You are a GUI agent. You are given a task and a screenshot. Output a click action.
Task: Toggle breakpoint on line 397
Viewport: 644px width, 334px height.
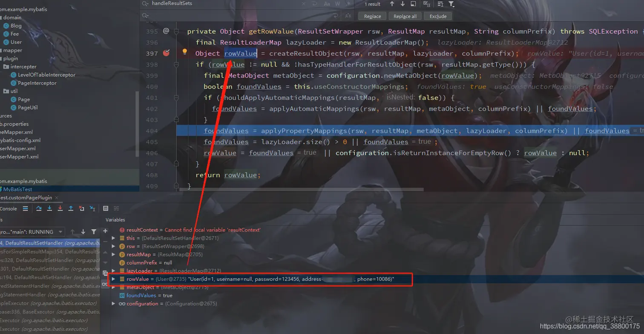pos(166,53)
